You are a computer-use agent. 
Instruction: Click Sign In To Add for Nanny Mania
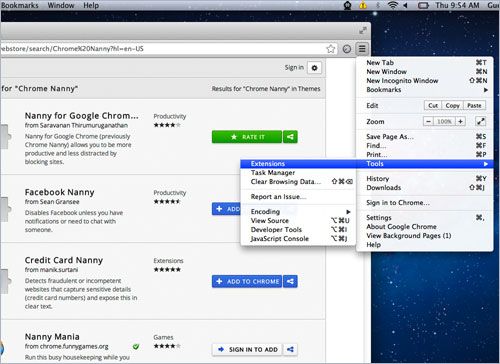247,349
